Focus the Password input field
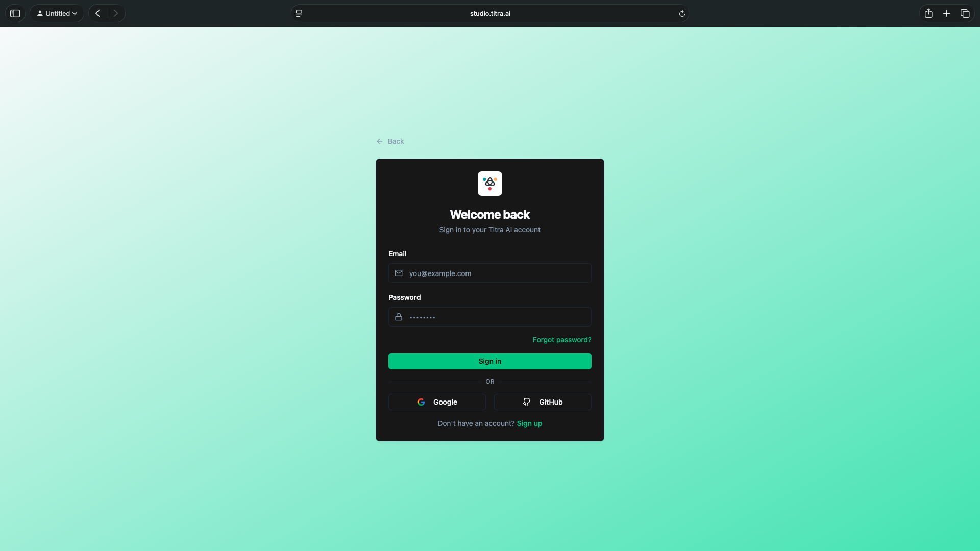 (490, 317)
